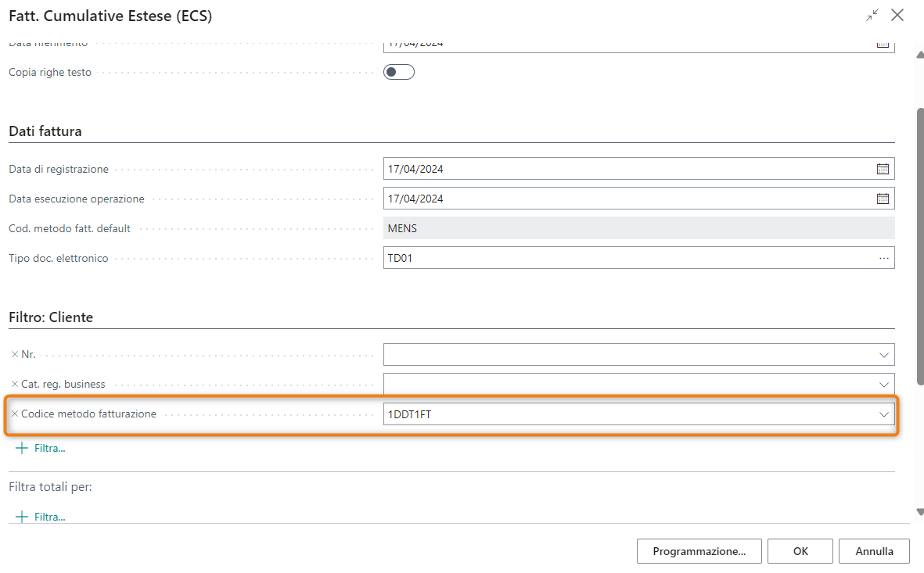Close the Fatt. Cumulative Estese dialog
Viewport: 924px width, 573px height.
coord(897,16)
